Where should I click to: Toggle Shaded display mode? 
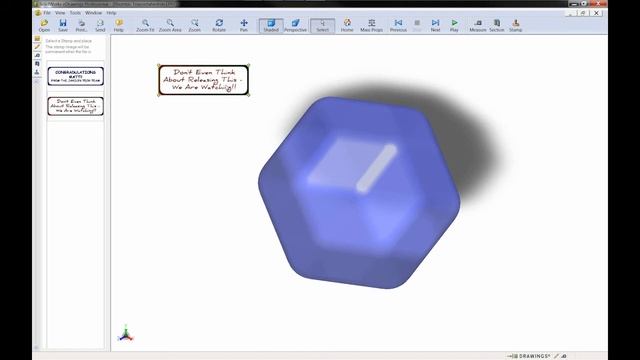click(271, 25)
